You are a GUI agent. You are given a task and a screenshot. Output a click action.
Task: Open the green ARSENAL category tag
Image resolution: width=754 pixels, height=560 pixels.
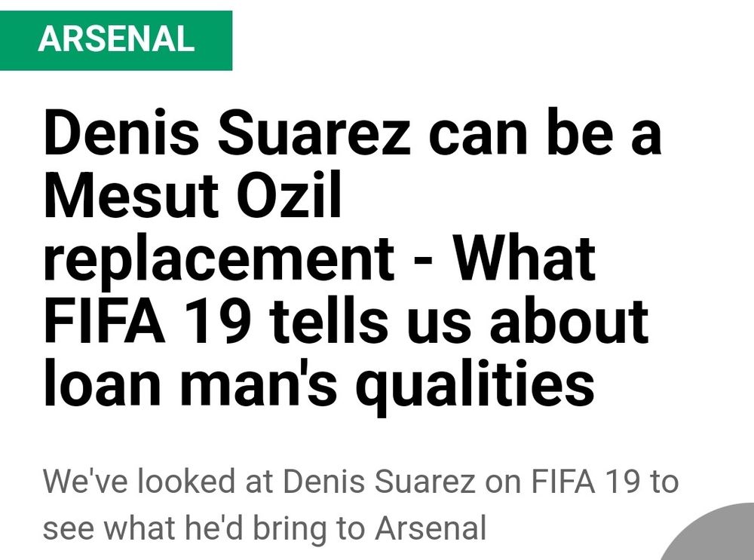click(116, 40)
